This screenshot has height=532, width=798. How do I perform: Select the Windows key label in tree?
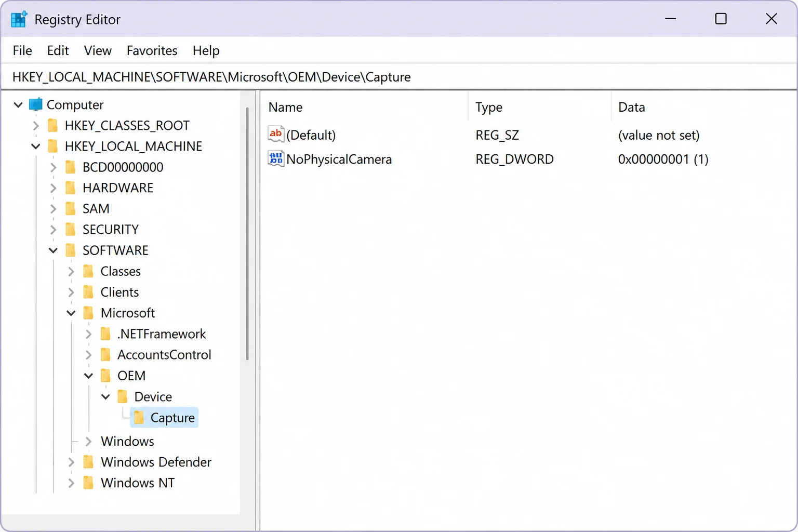[127, 441]
